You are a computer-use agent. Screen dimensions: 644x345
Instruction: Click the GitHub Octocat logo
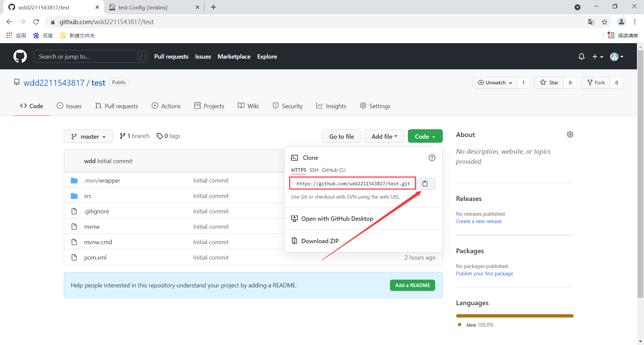coord(20,56)
